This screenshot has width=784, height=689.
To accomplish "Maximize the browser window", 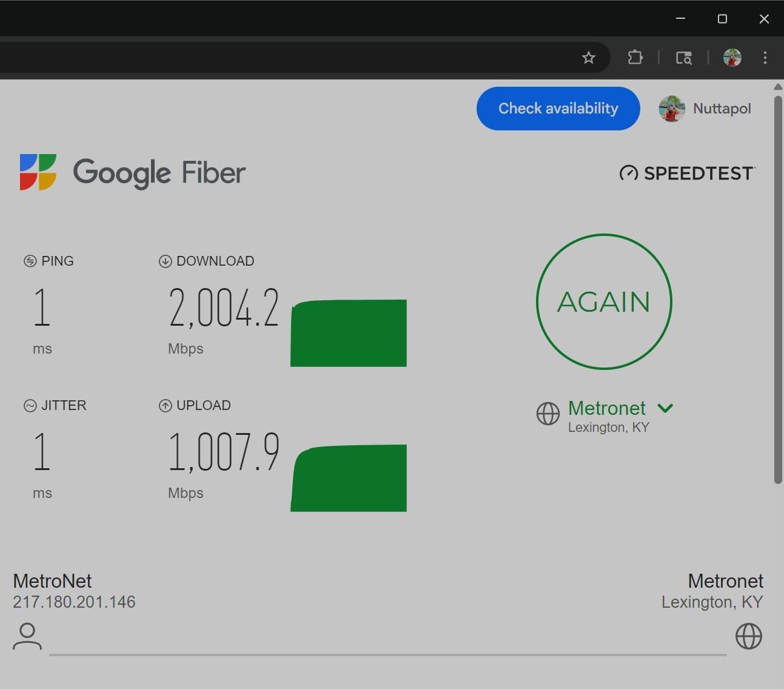I will click(x=722, y=19).
